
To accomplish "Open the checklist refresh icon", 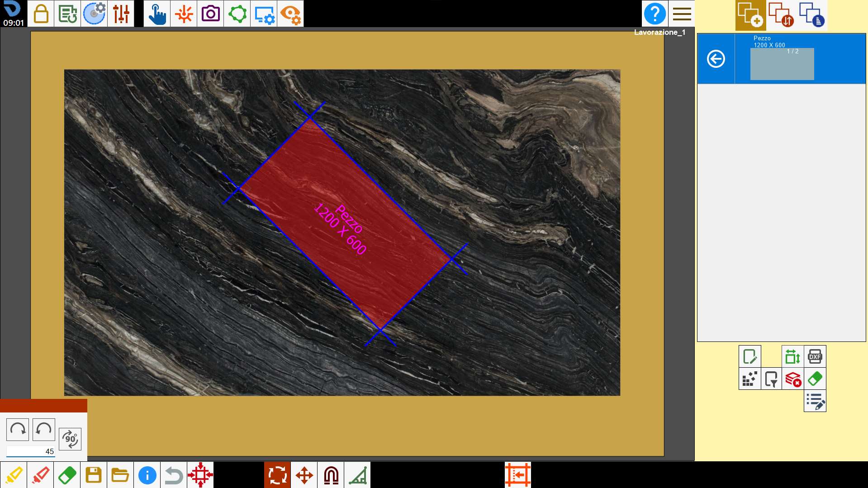I will (67, 14).
